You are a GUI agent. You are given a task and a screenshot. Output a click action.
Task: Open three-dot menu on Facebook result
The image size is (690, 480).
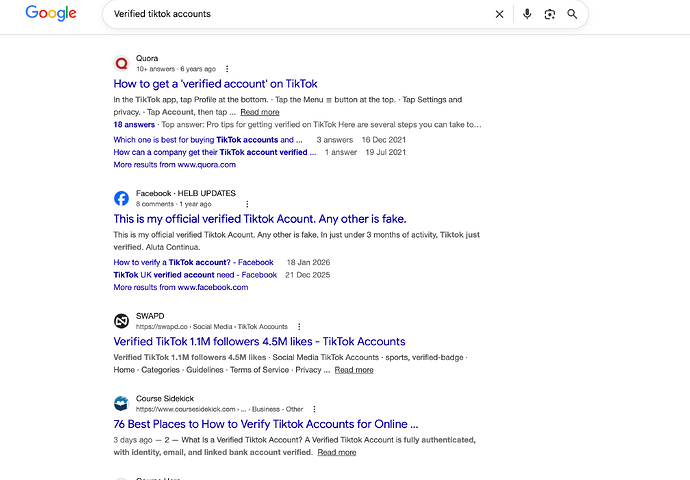click(x=247, y=204)
